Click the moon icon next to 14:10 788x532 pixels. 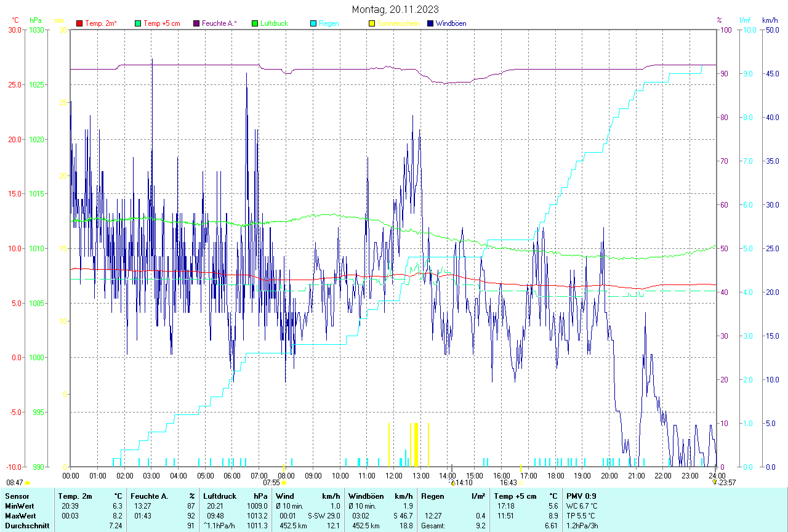pos(452,483)
